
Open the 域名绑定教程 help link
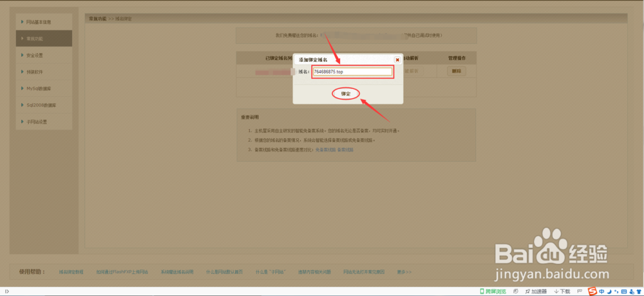(71, 271)
